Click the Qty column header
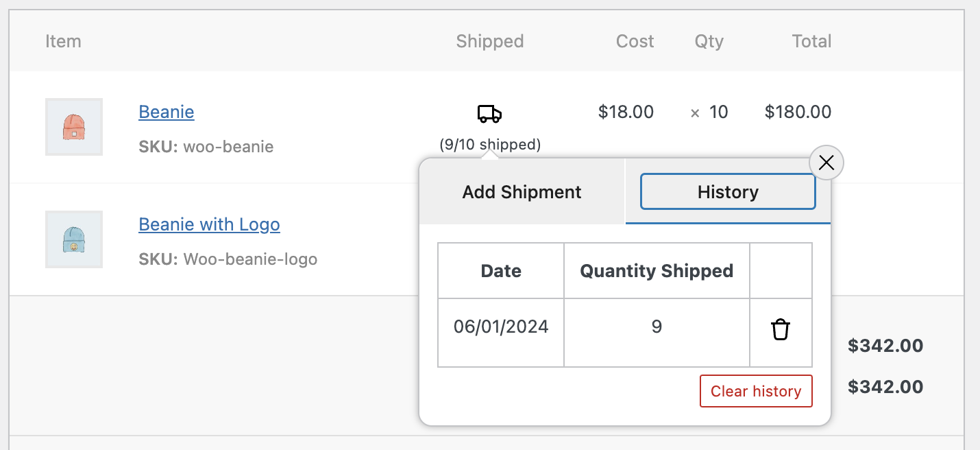980x450 pixels. (709, 41)
